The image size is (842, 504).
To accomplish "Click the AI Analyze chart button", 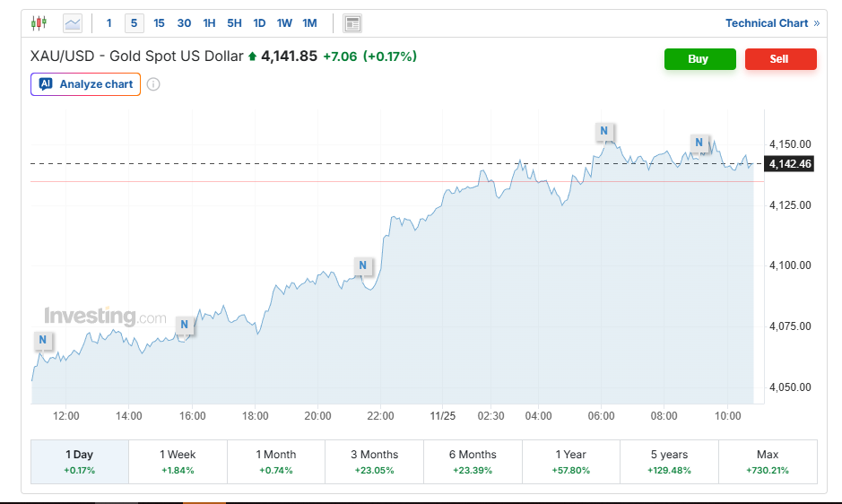I will pyautogui.click(x=85, y=84).
